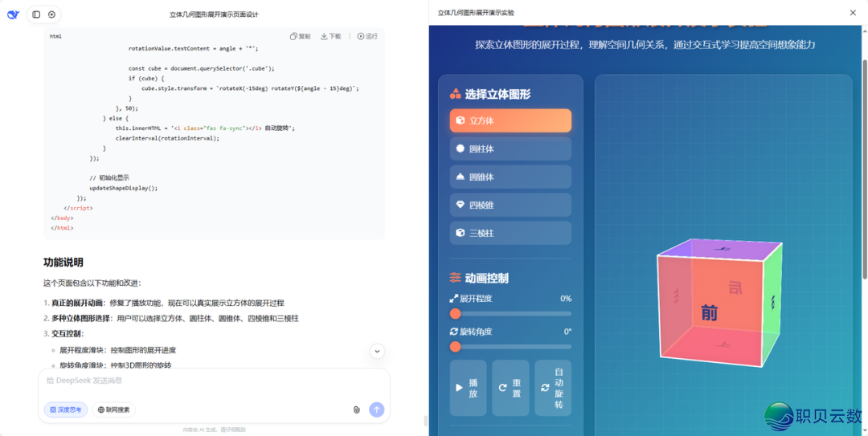Screen dimensions: 868x436
Task: Click the cone icon in 圆锥体 button
Action: [460, 177]
